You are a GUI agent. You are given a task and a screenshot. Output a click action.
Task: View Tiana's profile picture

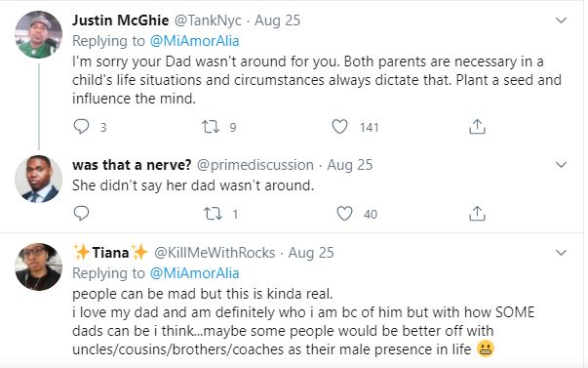point(39,267)
